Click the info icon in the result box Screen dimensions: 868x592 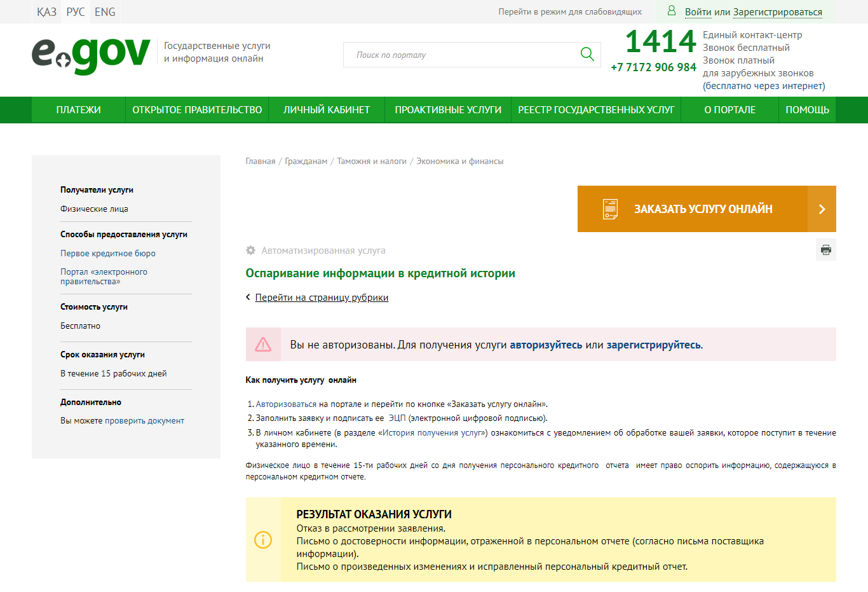(263, 540)
